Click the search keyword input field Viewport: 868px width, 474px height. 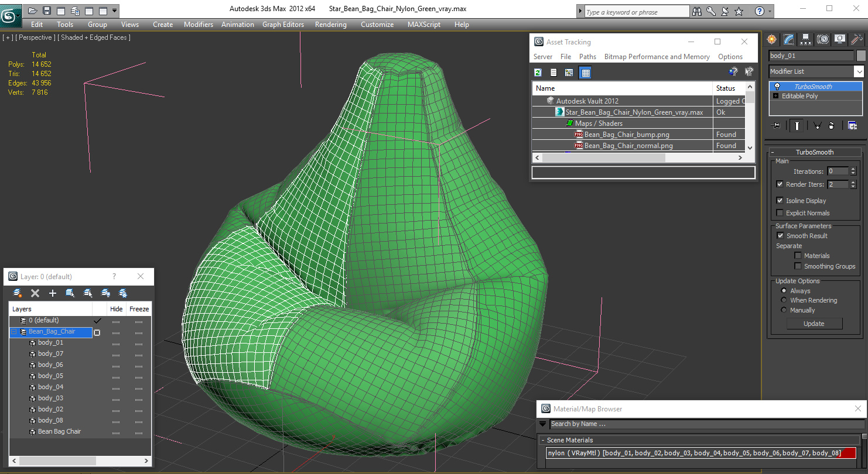coord(637,12)
